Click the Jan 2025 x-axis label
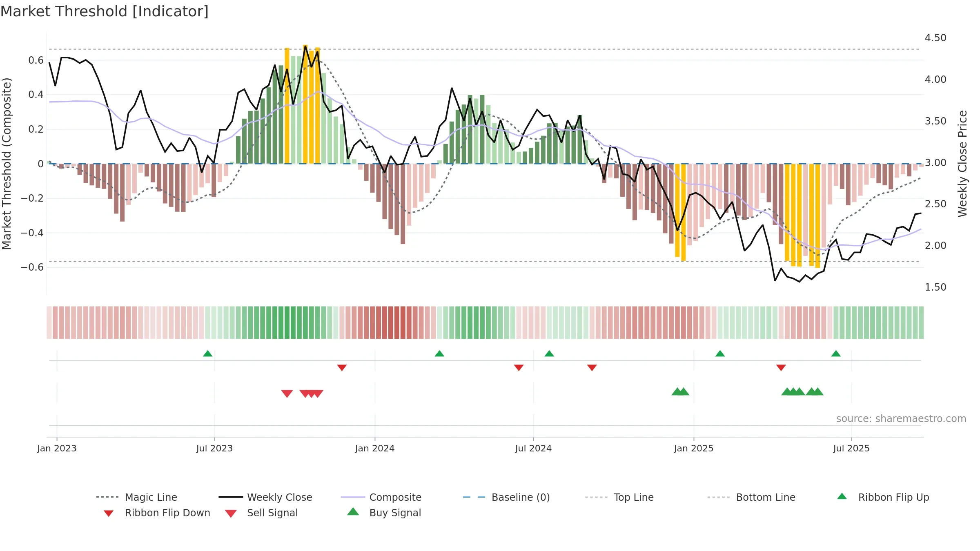Image resolution: width=980 pixels, height=551 pixels. click(x=694, y=449)
